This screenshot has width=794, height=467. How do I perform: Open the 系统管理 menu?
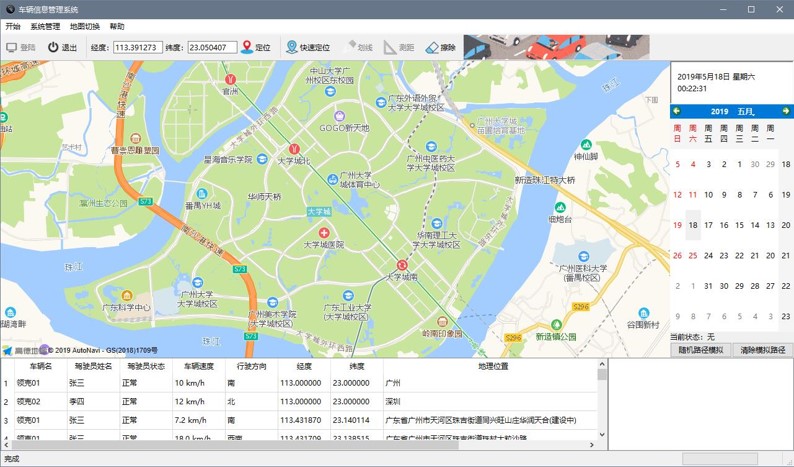(45, 26)
